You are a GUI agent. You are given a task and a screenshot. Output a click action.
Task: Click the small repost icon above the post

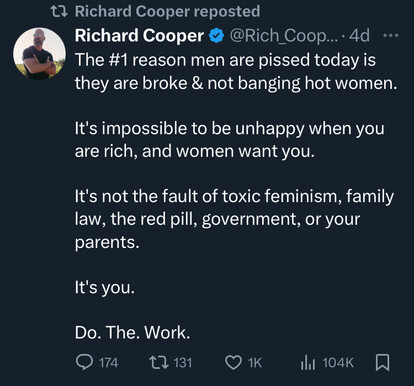59,12
